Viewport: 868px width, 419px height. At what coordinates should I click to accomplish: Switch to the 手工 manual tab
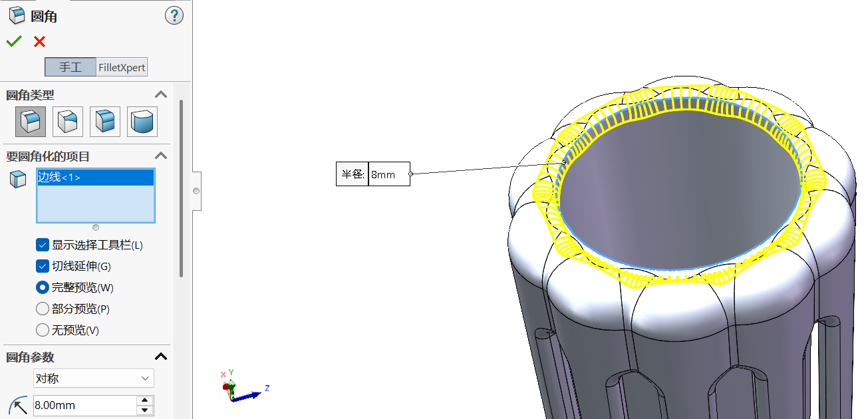pyautogui.click(x=71, y=67)
